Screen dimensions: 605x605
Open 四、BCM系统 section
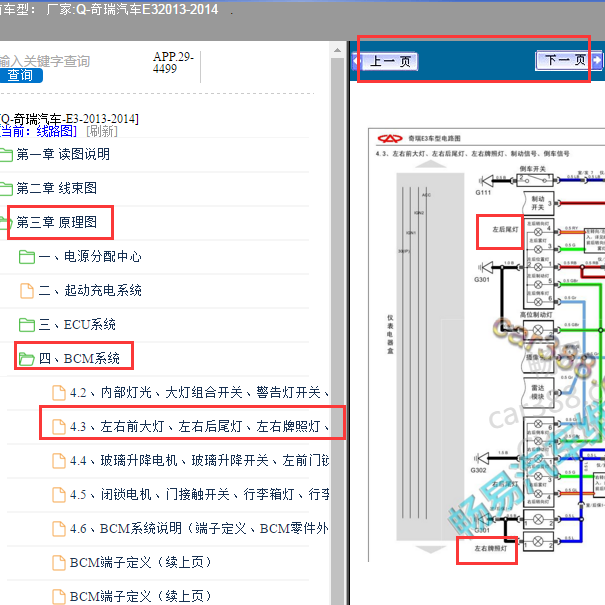pos(79,358)
